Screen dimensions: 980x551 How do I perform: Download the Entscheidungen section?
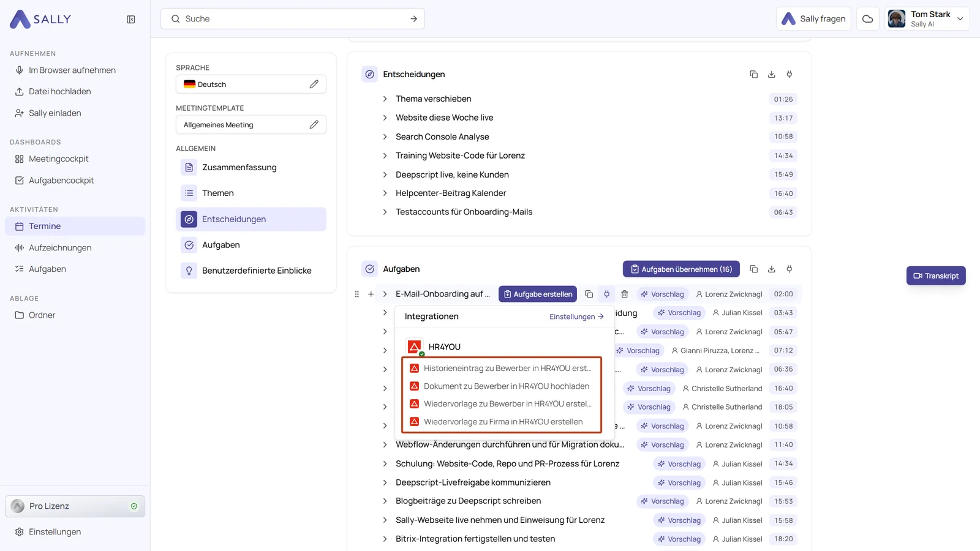pos(772,75)
